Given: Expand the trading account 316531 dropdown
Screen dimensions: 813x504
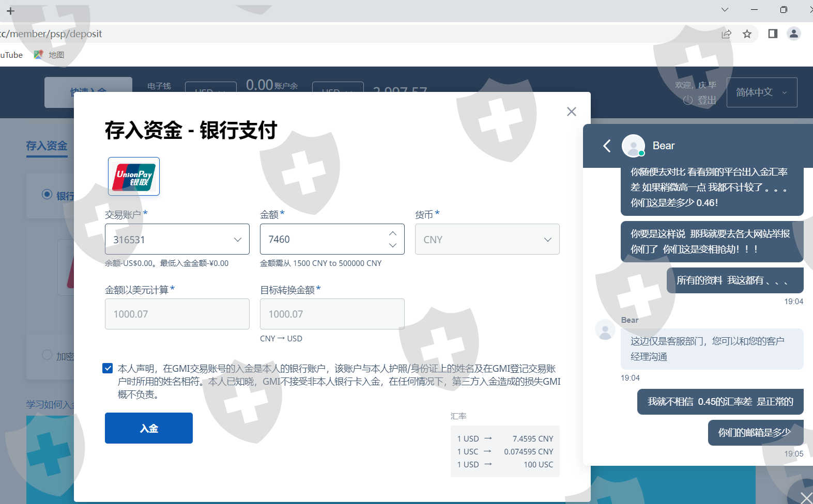Looking at the screenshot, I should tap(177, 239).
